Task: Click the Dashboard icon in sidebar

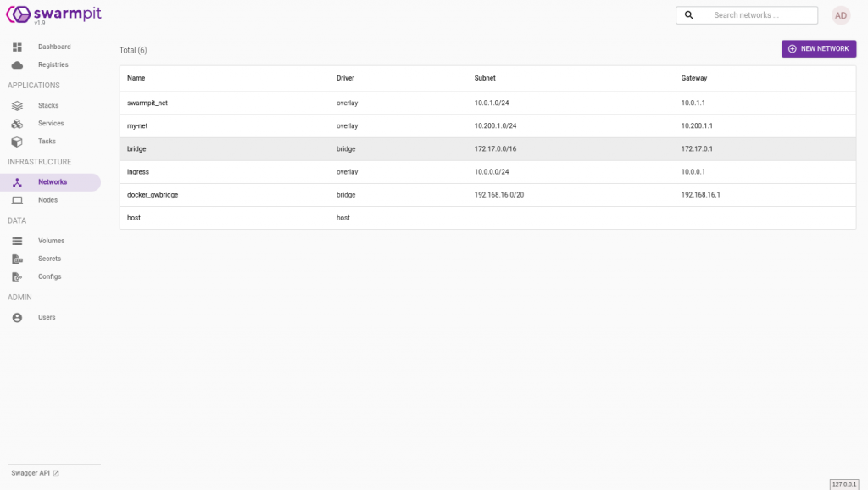Action: pos(17,47)
